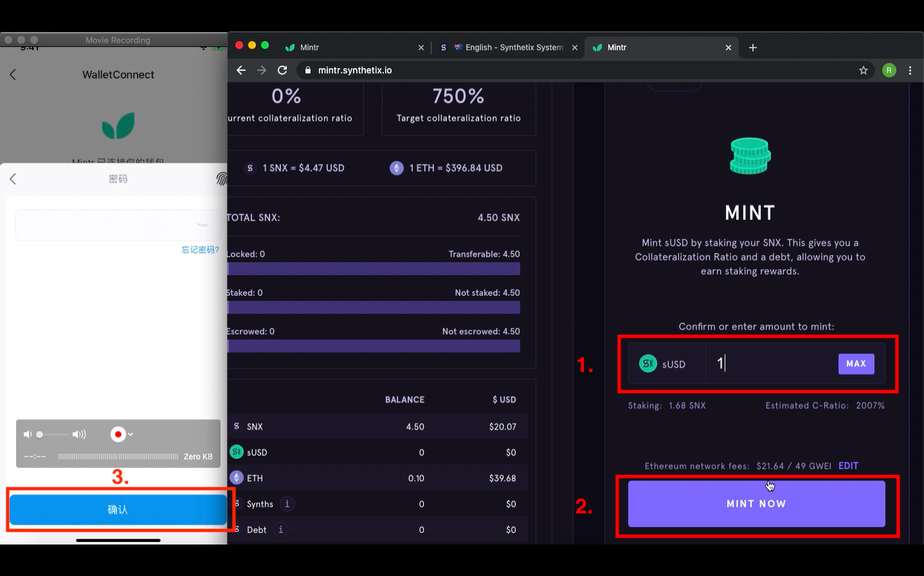Viewport: 924px width, 576px height.
Task: Click the green coin stack MINT icon
Action: click(750, 156)
